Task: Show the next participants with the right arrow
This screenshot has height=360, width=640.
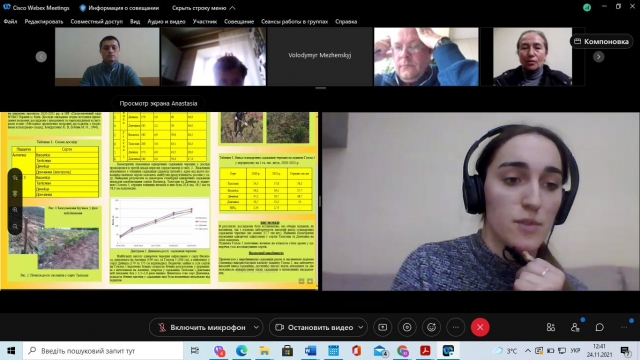Action: tap(598, 57)
